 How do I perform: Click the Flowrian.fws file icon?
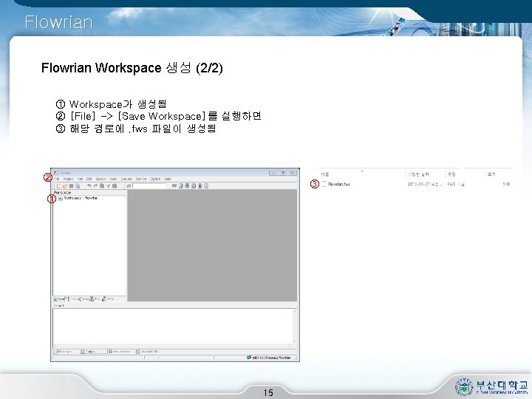pyautogui.click(x=324, y=184)
